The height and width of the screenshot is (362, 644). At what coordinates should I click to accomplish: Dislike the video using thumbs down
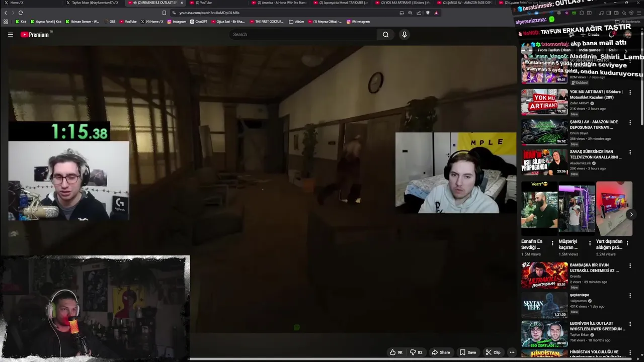pos(416,352)
